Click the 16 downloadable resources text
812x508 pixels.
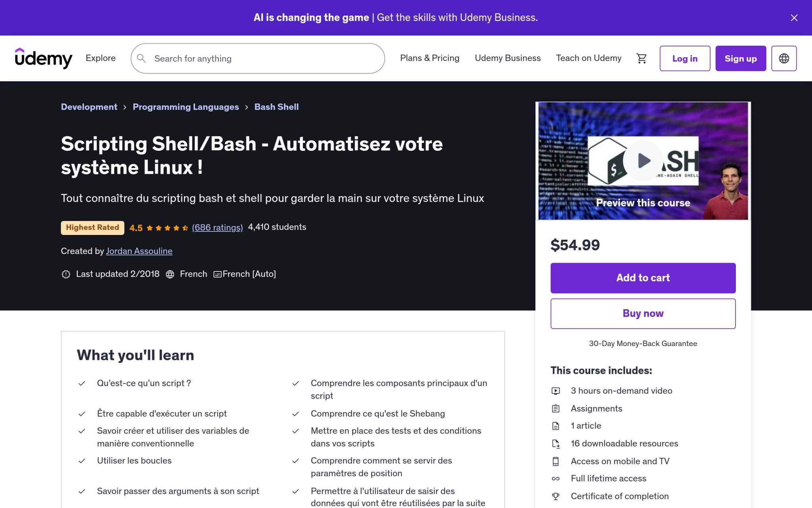(624, 443)
